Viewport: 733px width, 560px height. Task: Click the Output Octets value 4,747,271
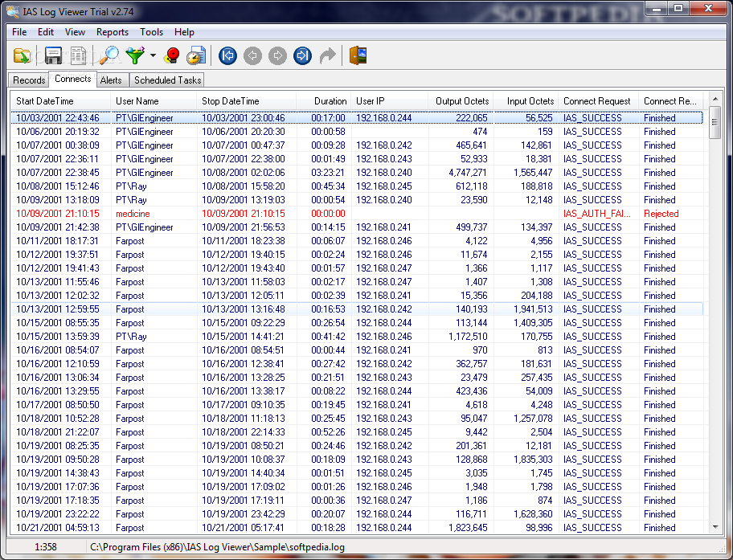468,173
